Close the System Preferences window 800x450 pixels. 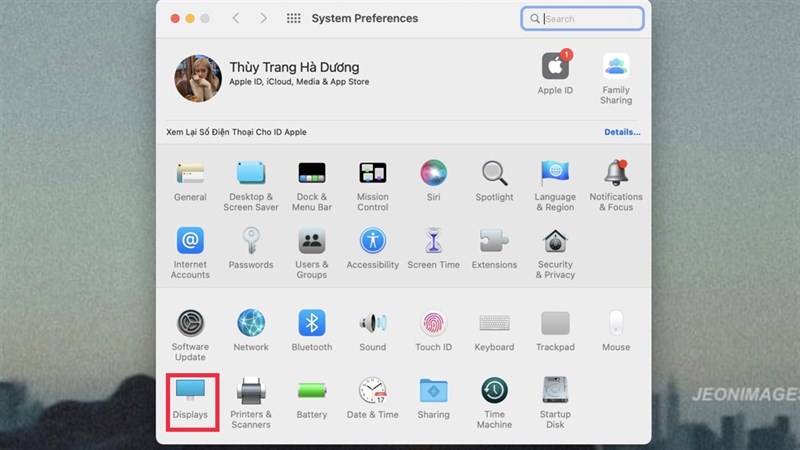(x=175, y=18)
